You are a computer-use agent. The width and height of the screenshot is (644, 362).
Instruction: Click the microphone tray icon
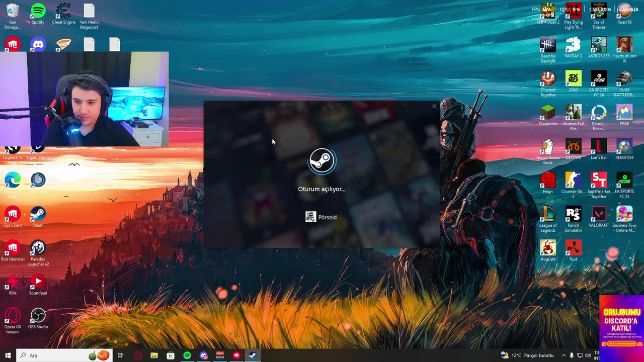tap(572, 355)
